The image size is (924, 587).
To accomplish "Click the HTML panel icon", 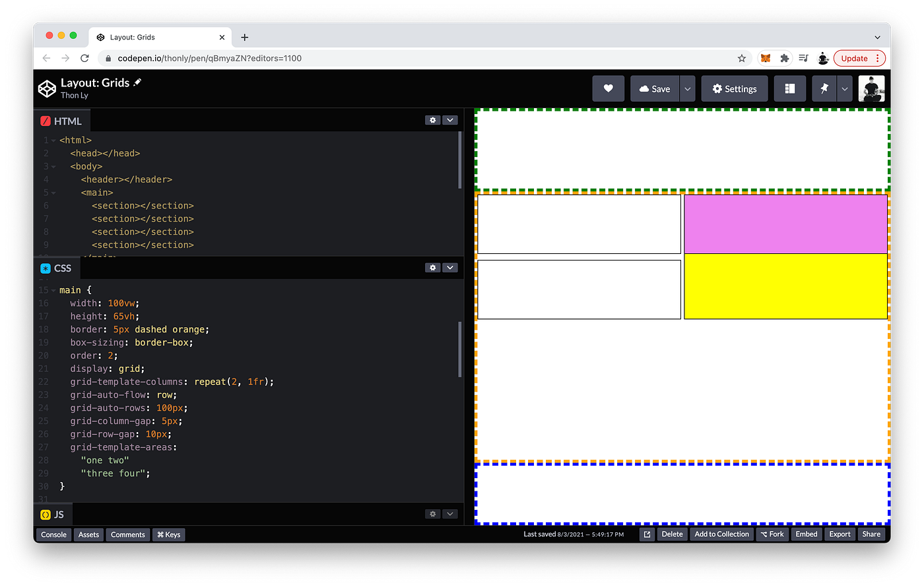I will point(46,121).
